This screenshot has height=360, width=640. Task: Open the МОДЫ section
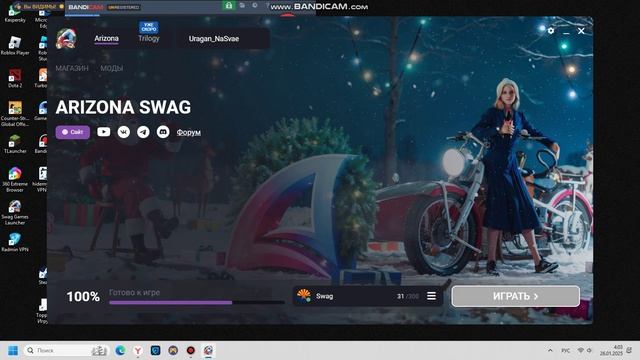click(111, 68)
